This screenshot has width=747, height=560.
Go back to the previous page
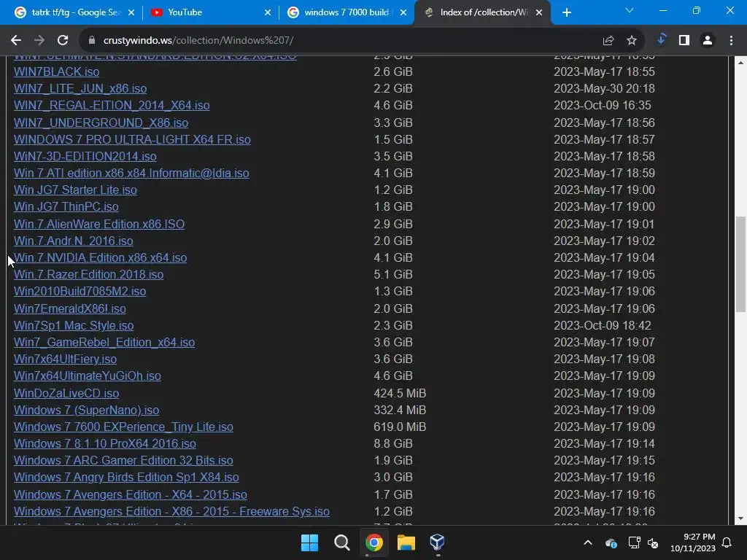click(x=16, y=41)
